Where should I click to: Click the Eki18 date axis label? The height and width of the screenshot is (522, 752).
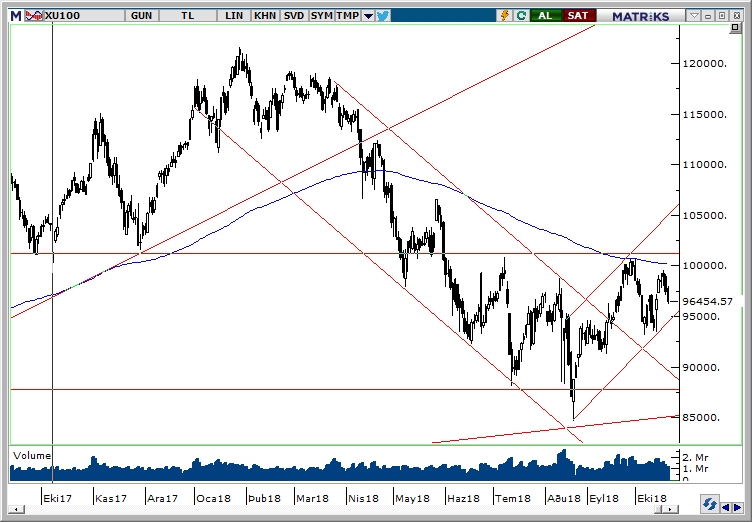pos(652,498)
